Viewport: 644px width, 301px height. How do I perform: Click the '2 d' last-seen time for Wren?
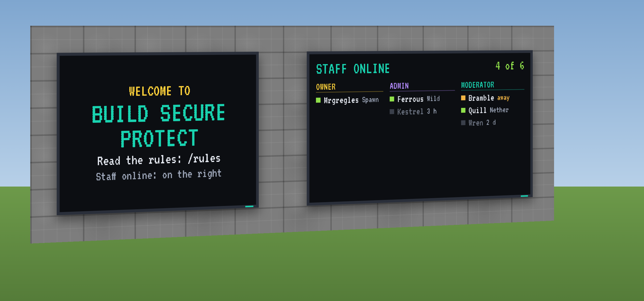491,123
